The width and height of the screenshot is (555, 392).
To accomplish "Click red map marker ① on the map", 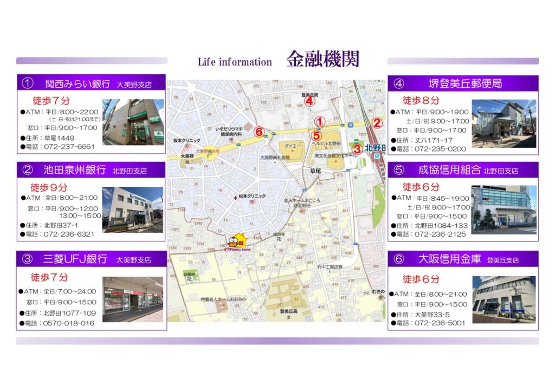I will tap(319, 122).
